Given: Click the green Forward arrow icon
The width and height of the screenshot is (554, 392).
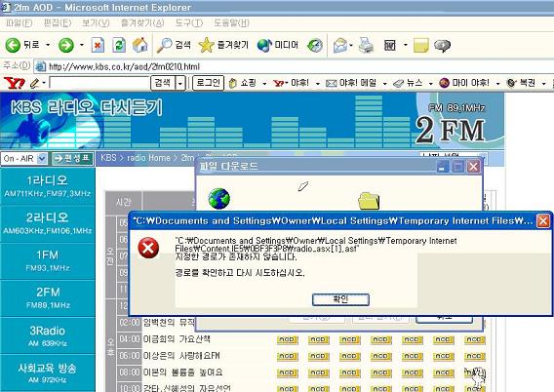Looking at the screenshot, I should click(66, 45).
